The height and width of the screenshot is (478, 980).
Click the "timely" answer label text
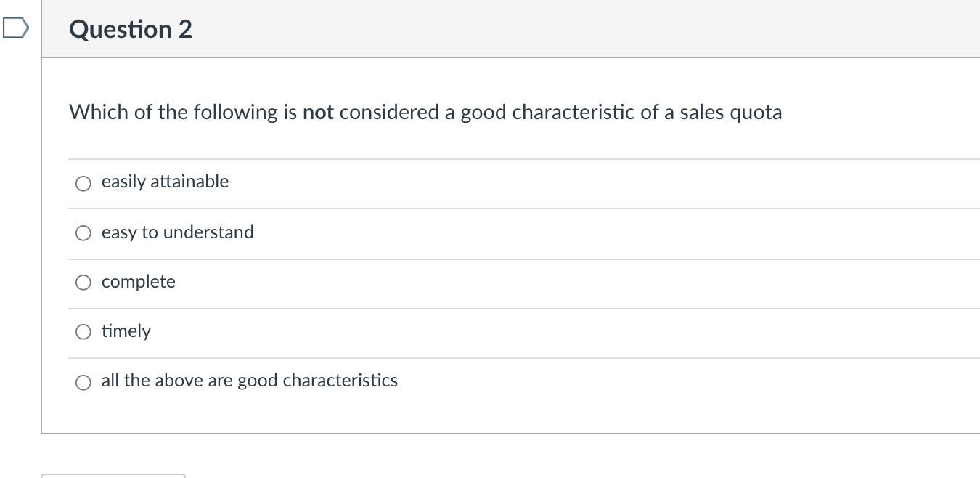point(126,331)
